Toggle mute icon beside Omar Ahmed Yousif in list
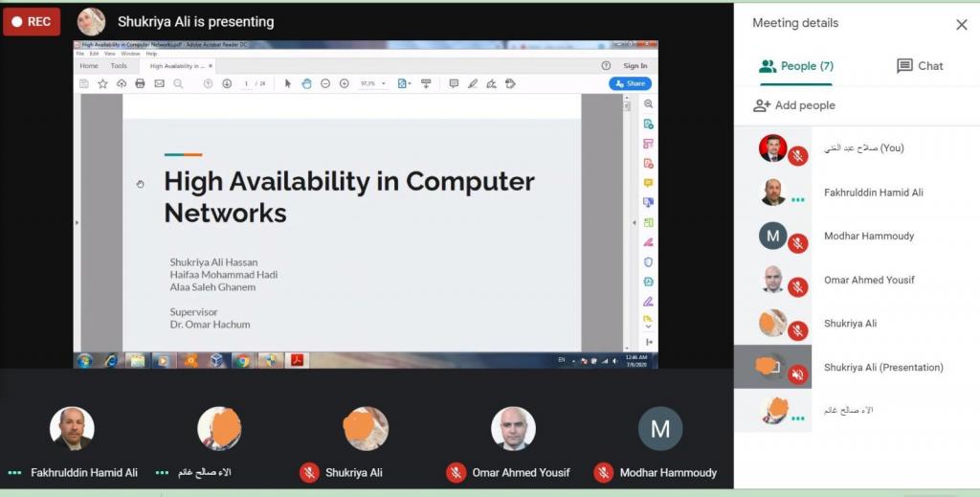The height and width of the screenshot is (497, 980). 797,287
